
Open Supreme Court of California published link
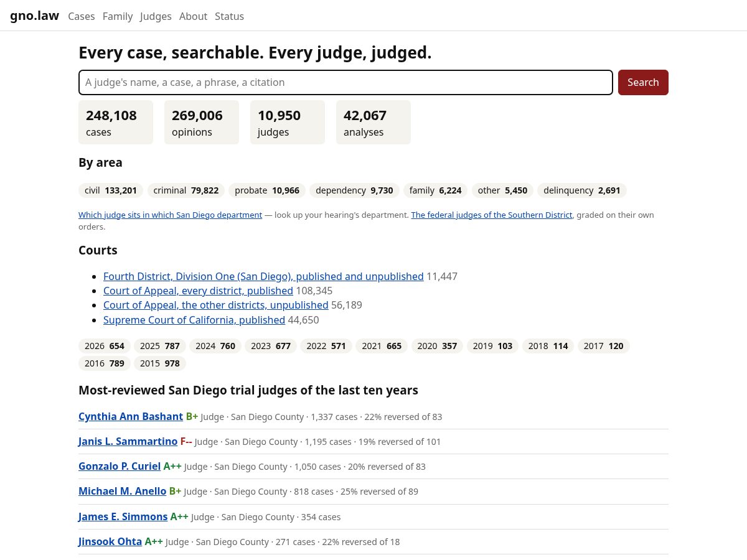194,320
